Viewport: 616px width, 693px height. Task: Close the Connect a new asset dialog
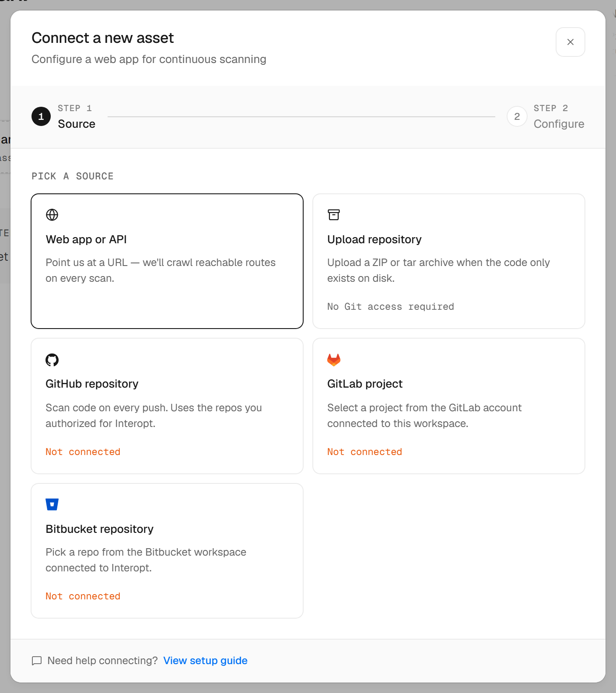(570, 42)
